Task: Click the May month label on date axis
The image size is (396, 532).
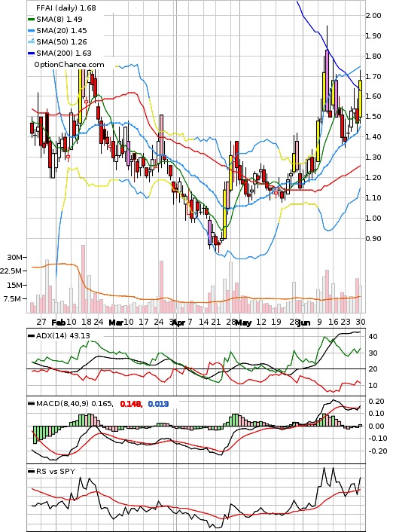Action: point(243,323)
